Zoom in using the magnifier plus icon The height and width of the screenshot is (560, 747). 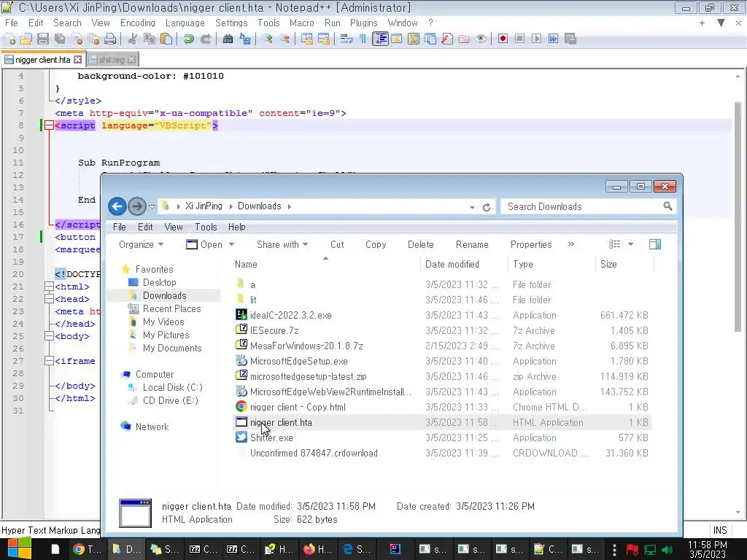(x=267, y=39)
